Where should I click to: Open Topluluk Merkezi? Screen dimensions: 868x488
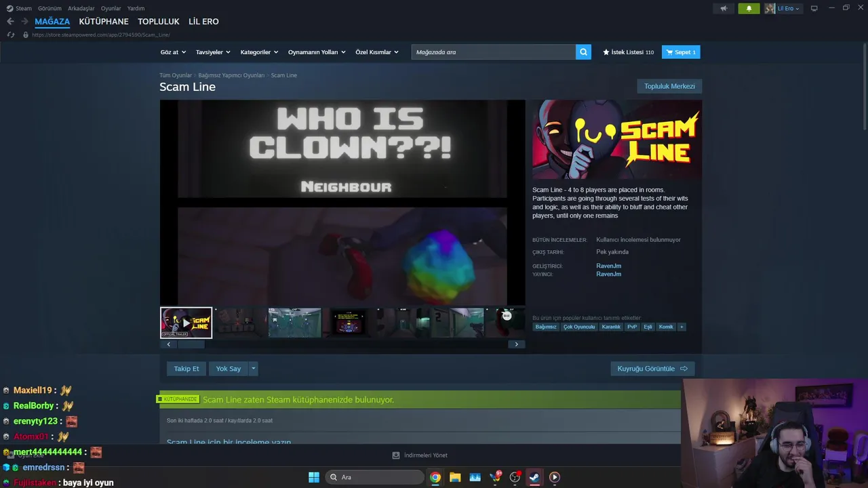click(669, 86)
